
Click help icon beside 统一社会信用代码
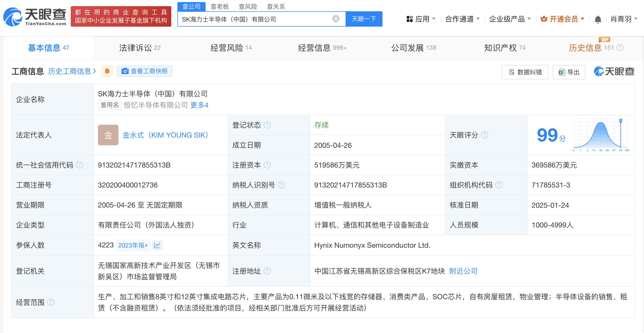point(80,165)
